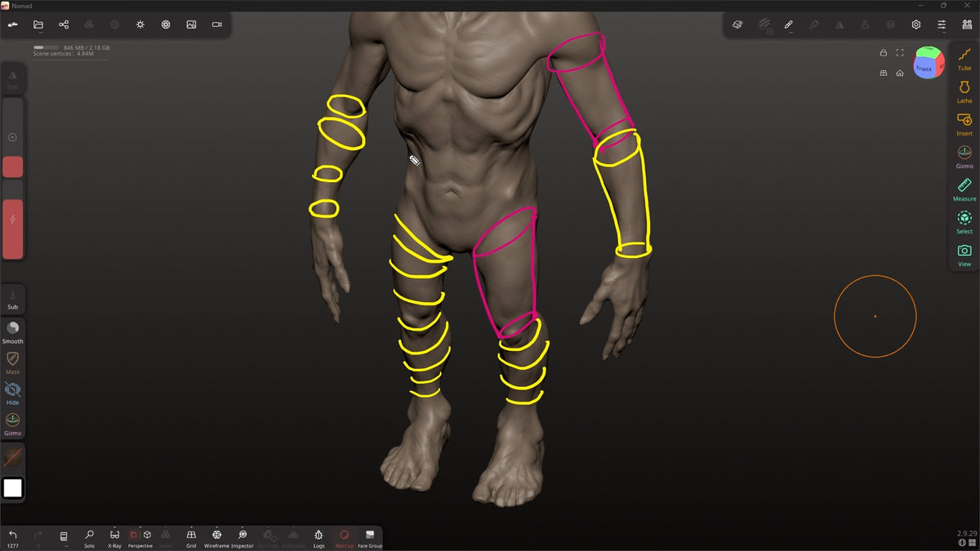Open the history list panel icon
The height and width of the screenshot is (551, 980).
[64, 538]
